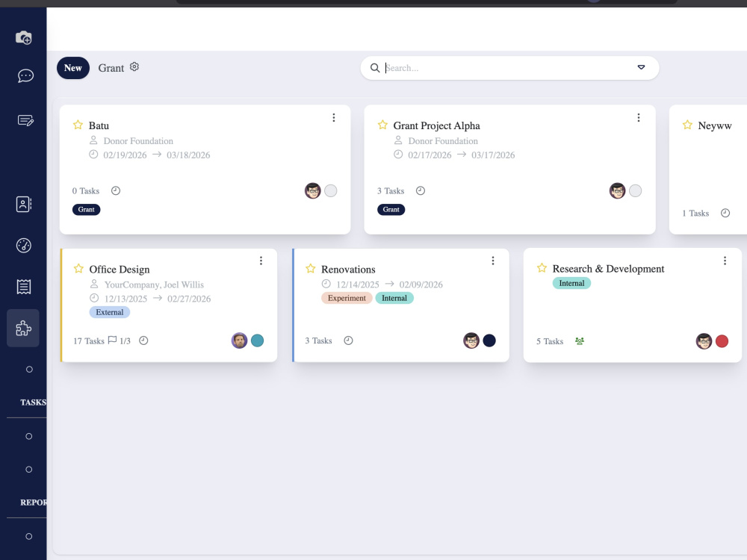Open three-dot menu on Renovations card
Screen dimensions: 747x560
(493, 261)
